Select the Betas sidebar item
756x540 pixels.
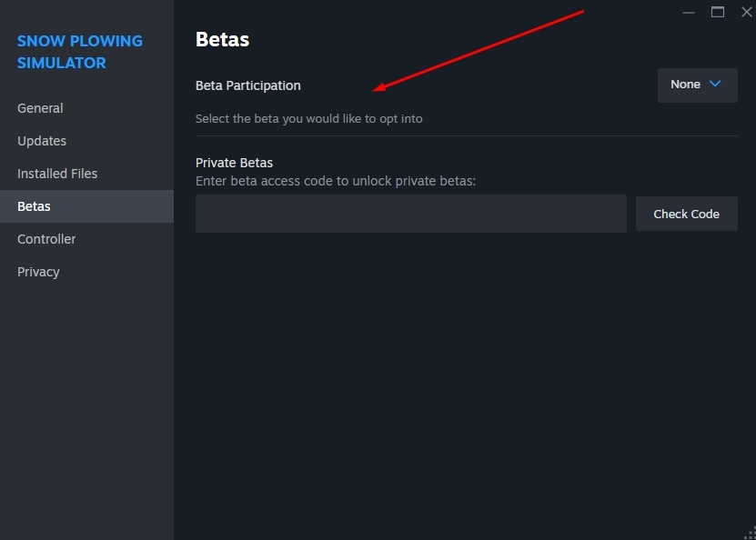click(x=34, y=206)
